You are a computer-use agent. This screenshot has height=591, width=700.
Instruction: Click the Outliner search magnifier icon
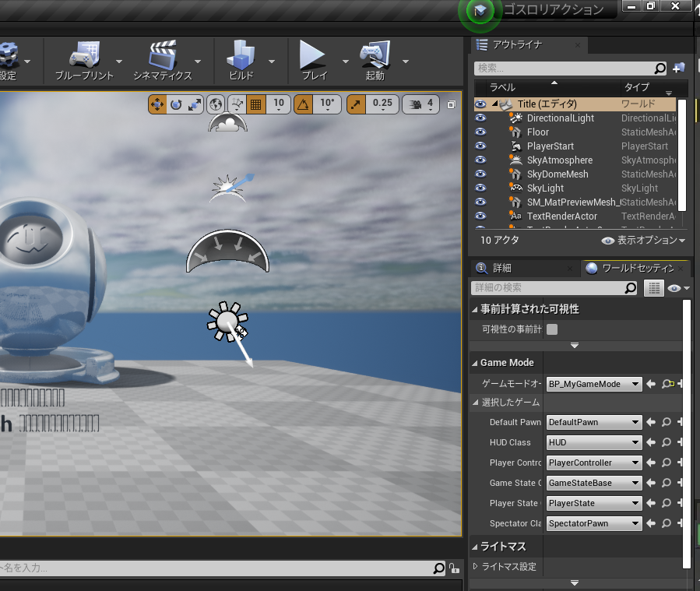[x=660, y=69]
